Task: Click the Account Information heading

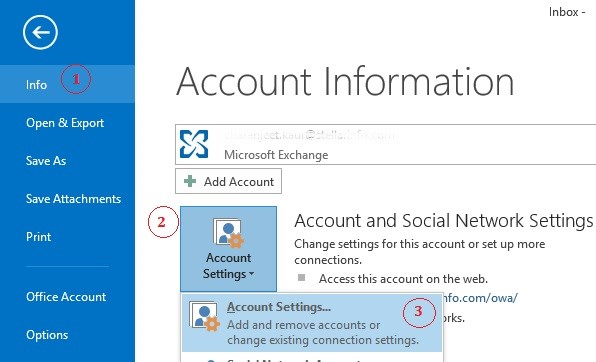Action: (345, 82)
